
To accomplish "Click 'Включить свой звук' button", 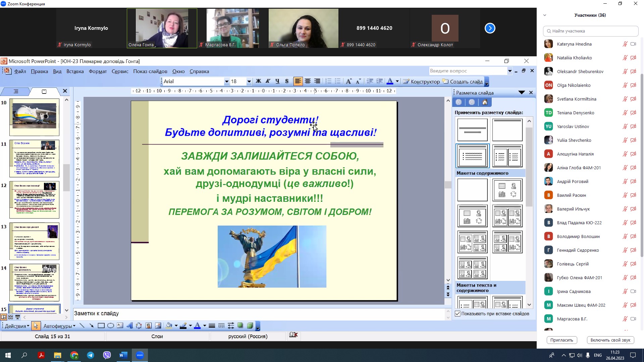I will point(610,340).
